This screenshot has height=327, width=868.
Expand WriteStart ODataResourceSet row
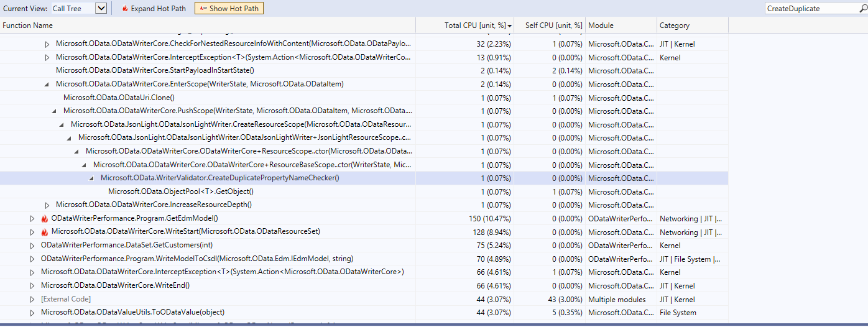(x=32, y=232)
